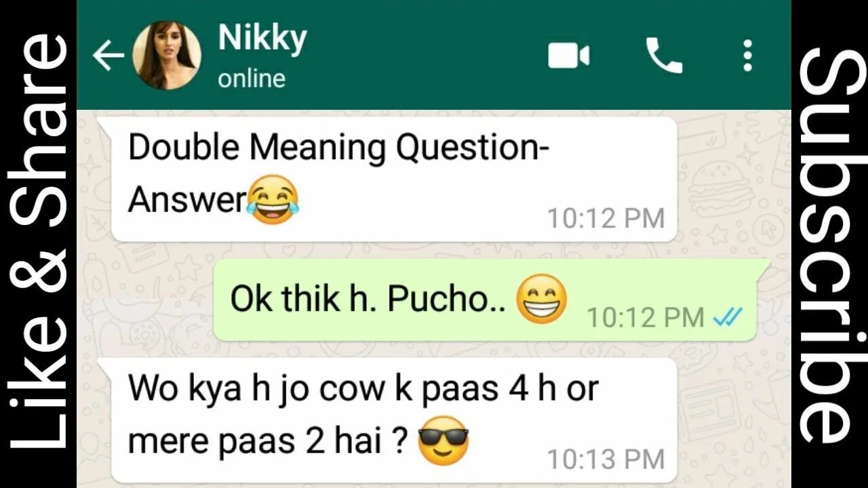The width and height of the screenshot is (868, 488).
Task: Click the blue double-tick read receipt
Action: tap(728, 317)
